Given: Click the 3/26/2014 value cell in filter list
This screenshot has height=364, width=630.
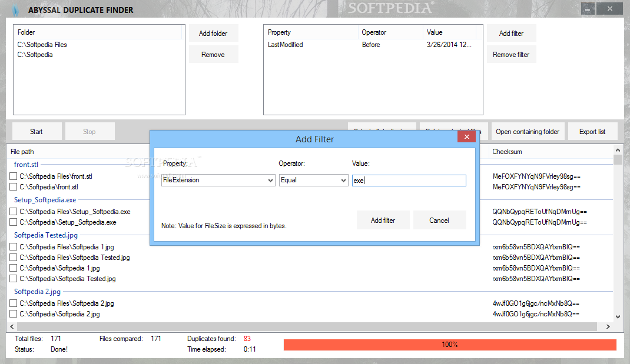Looking at the screenshot, I should 449,45.
